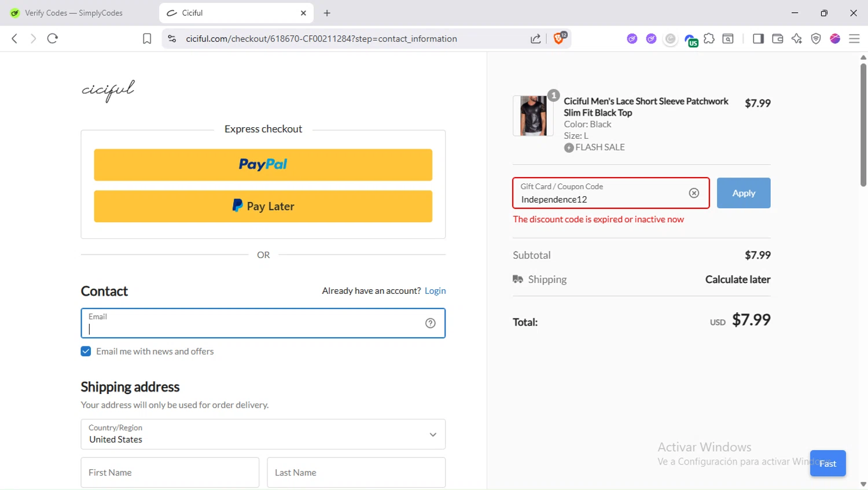Screen dimensions: 868x490
Task: Click the First Name field
Action: coord(170,473)
